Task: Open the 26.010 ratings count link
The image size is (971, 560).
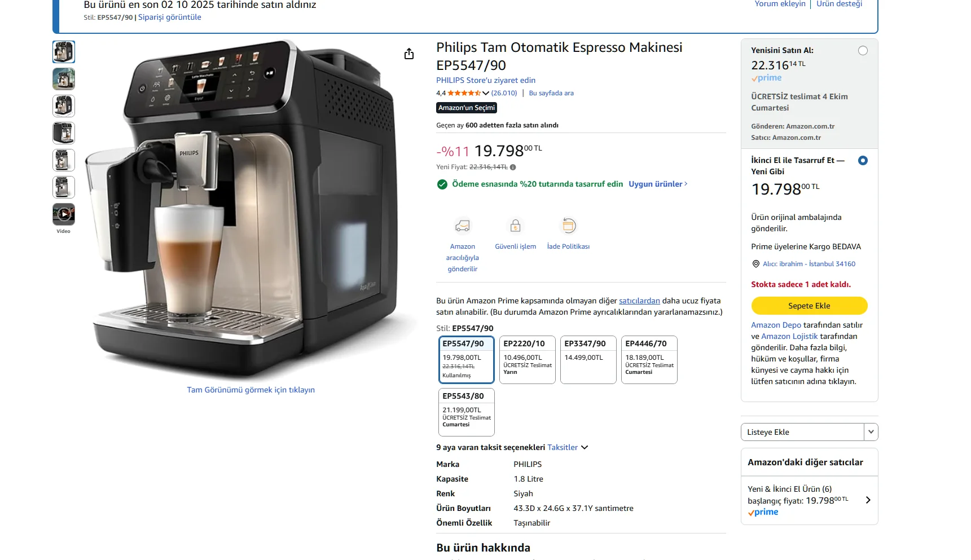Action: [x=504, y=93]
